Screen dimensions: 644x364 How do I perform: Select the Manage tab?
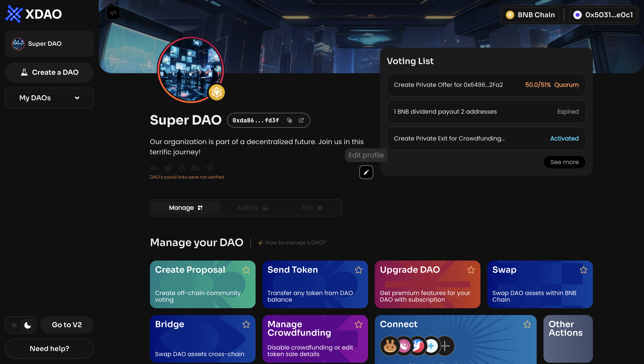pyautogui.click(x=186, y=208)
